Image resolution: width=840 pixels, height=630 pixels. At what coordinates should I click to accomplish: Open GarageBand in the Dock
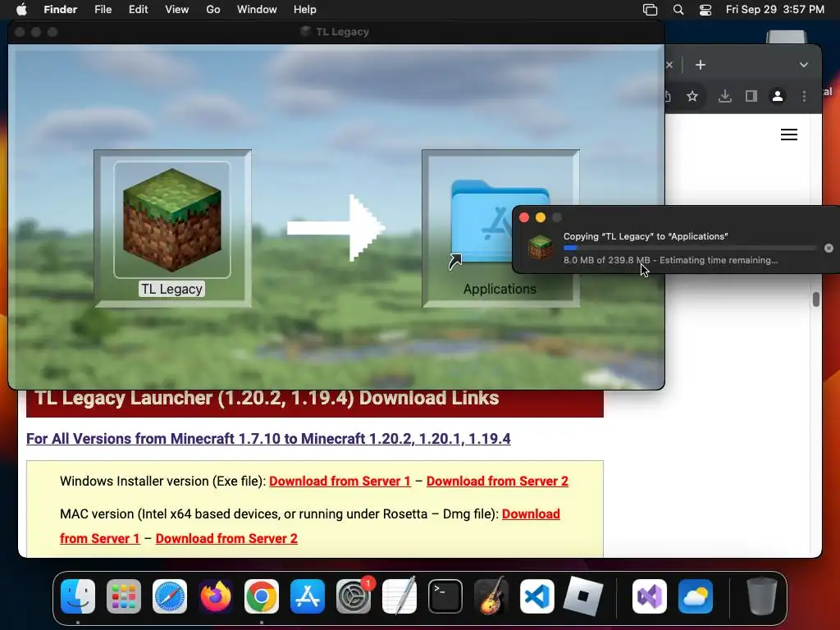491,596
